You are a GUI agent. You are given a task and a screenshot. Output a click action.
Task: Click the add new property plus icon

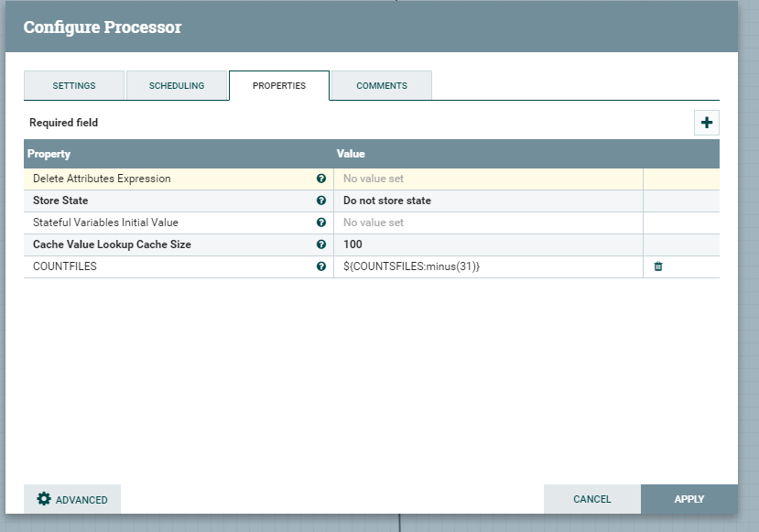tap(706, 123)
